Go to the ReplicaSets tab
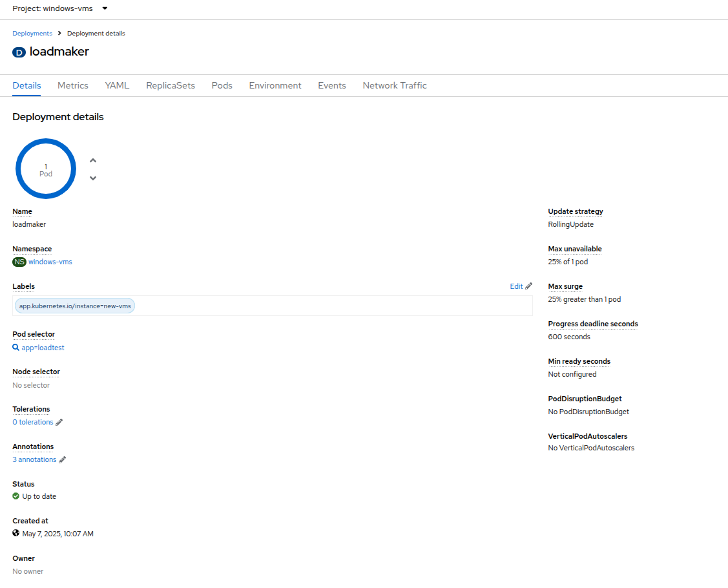The image size is (728, 588). (171, 85)
